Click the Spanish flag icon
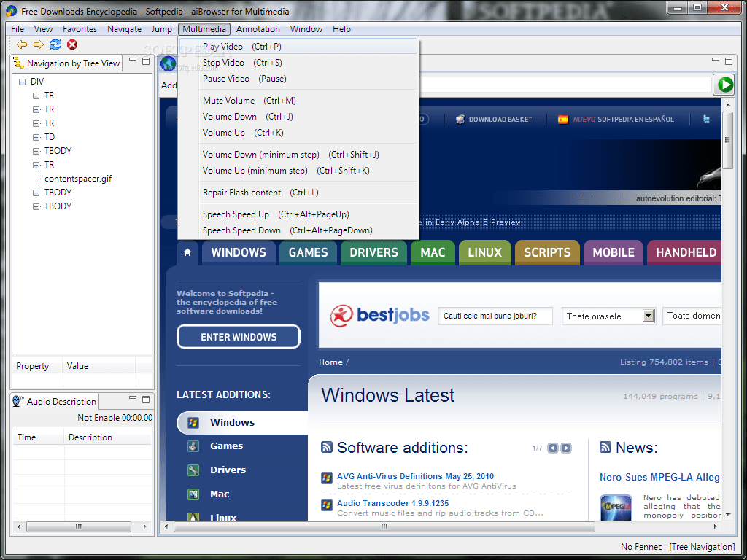Viewport: 747px width, 560px height. [563, 119]
